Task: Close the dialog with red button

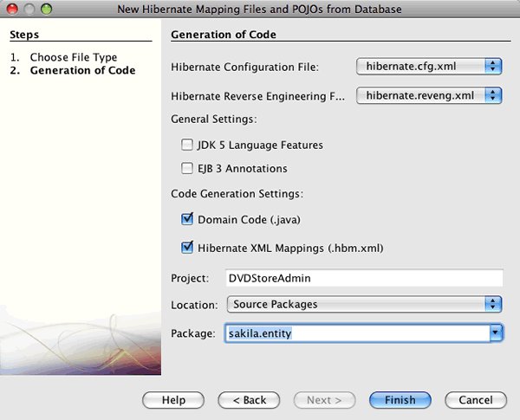Action: pos(12,9)
